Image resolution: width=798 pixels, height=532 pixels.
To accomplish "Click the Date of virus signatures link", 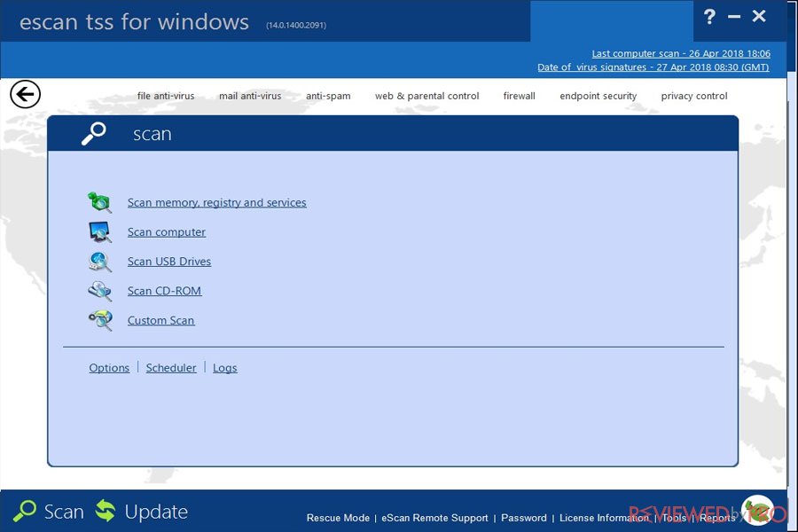I will 653,67.
